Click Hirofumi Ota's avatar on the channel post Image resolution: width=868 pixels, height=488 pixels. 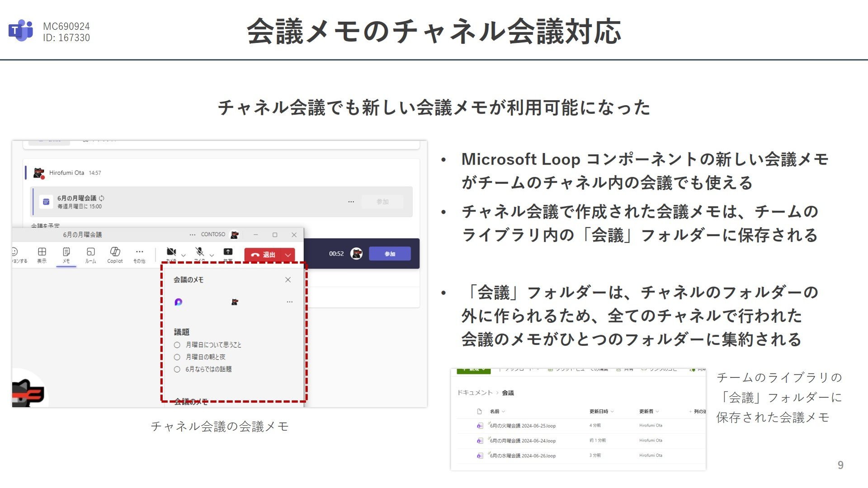39,173
